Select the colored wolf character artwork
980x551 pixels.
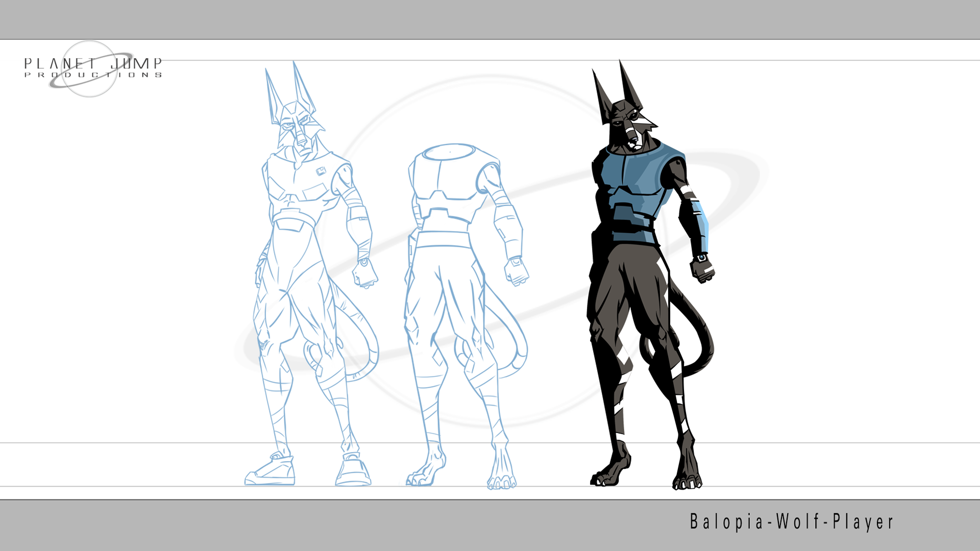[651, 275]
